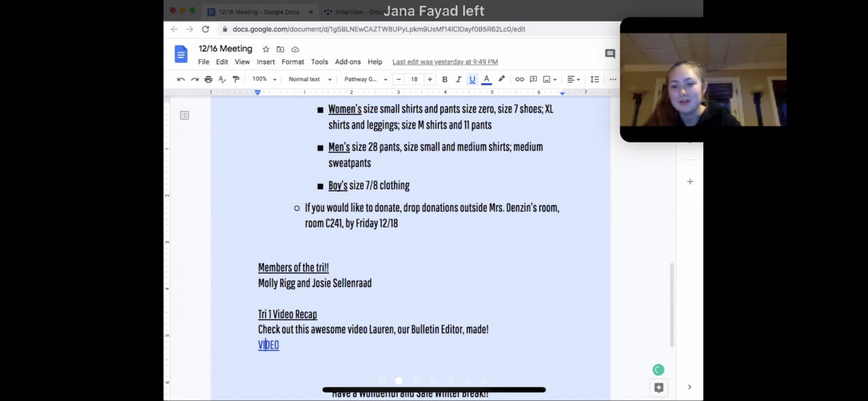868x401 pixels.
Task: Star the 12/16 Meeting document
Action: click(266, 50)
